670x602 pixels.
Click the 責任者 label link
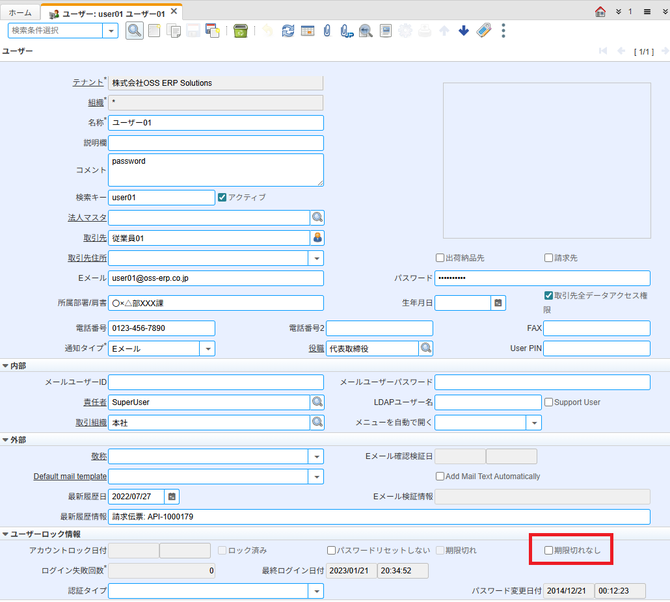(x=95, y=402)
